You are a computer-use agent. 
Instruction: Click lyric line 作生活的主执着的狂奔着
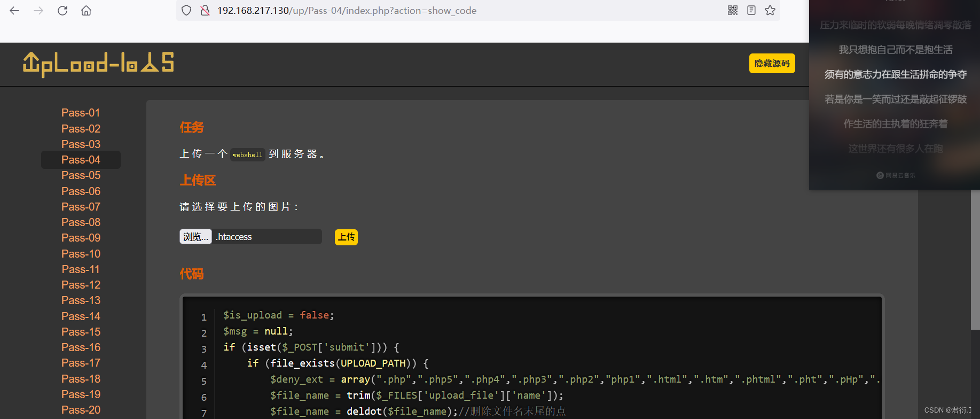(x=896, y=124)
